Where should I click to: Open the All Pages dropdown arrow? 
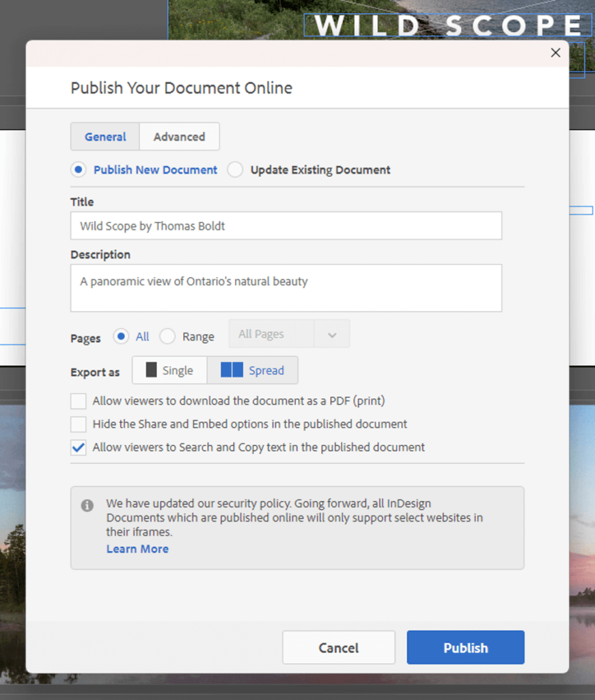tap(332, 334)
